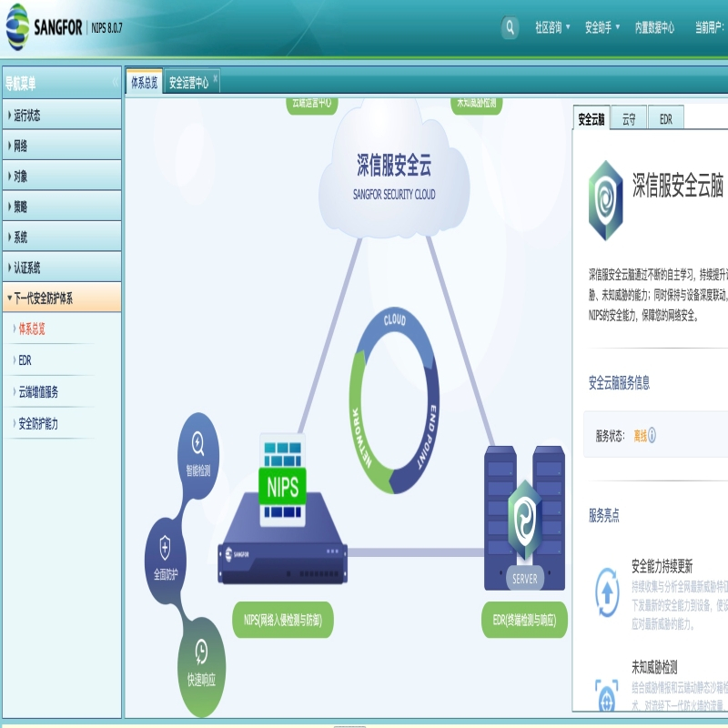Expand the 系统 menu section
This screenshot has height=728, width=728.
click(x=62, y=237)
